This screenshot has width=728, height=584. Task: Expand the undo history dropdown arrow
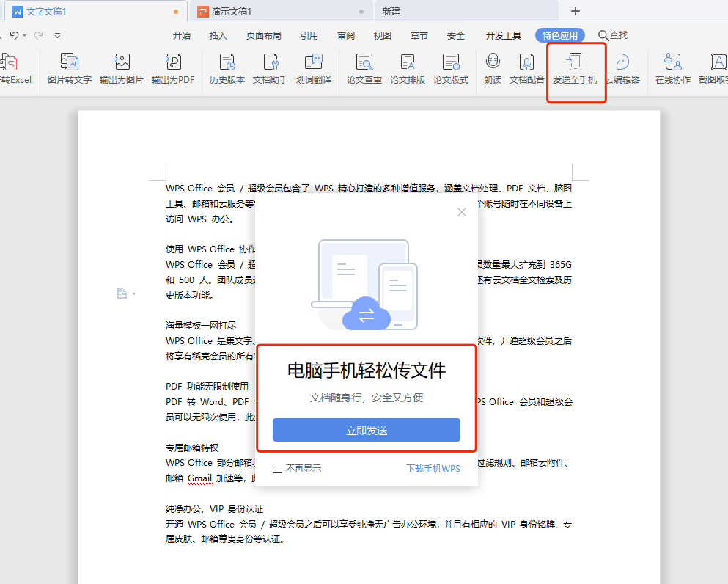[x=26, y=34]
